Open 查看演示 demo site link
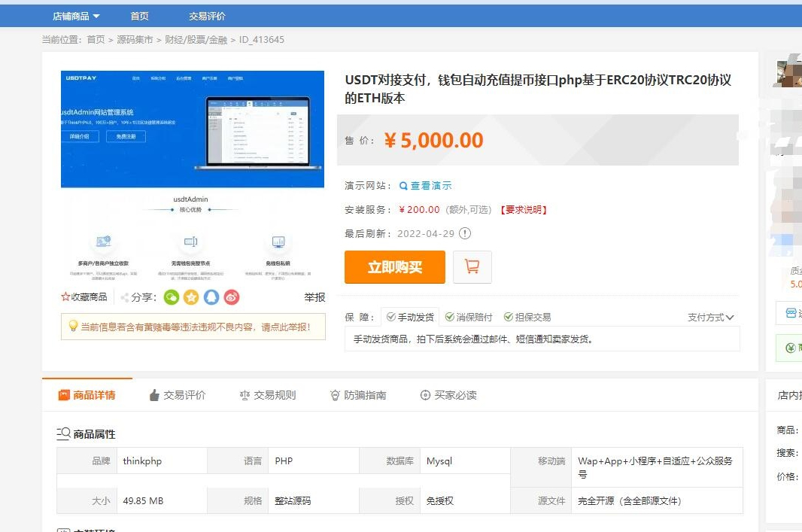The height and width of the screenshot is (532, 802). tap(430, 186)
